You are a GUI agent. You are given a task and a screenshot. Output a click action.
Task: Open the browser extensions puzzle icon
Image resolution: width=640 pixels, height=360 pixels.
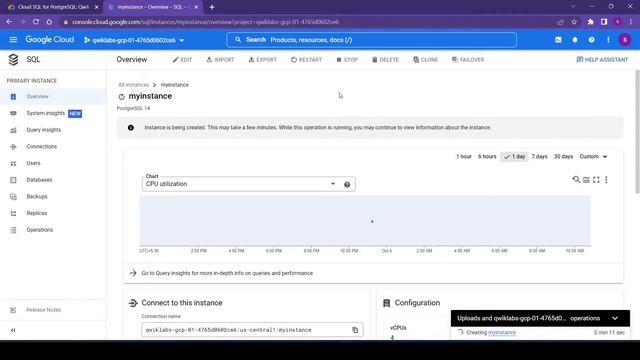[591, 22]
